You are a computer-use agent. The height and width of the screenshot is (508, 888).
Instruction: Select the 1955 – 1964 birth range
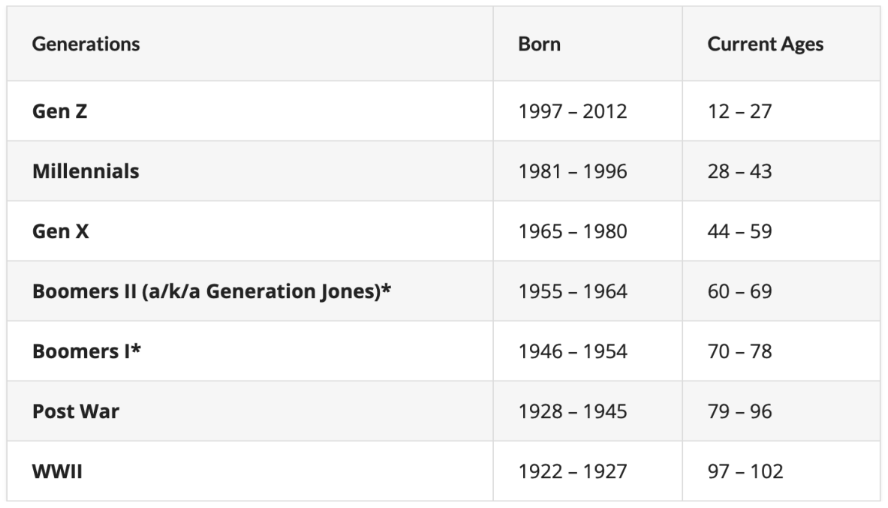pos(572,291)
